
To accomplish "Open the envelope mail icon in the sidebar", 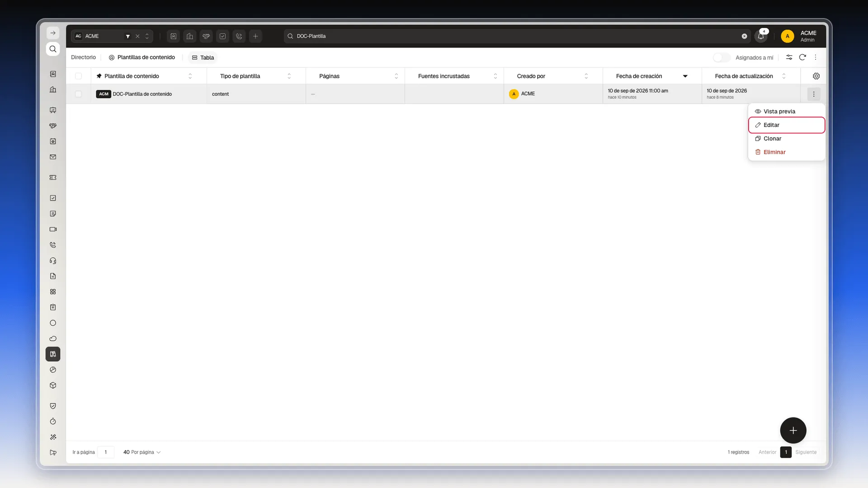I will tap(53, 157).
